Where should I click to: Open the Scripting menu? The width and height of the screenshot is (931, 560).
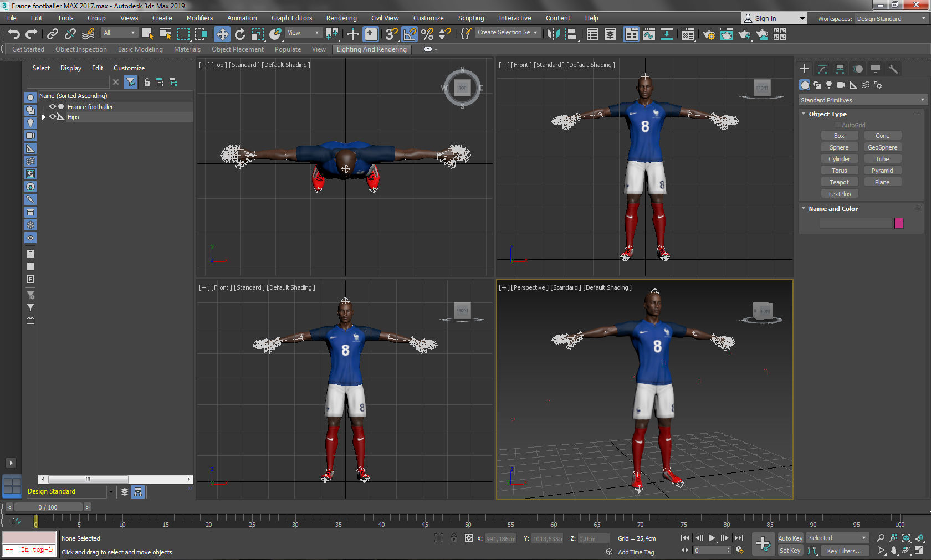(x=471, y=18)
